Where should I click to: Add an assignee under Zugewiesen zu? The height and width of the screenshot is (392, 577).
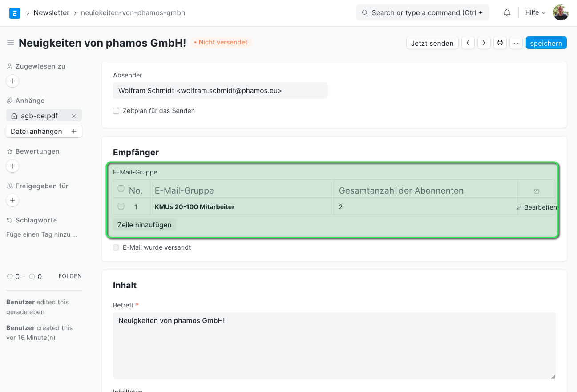(x=12, y=81)
